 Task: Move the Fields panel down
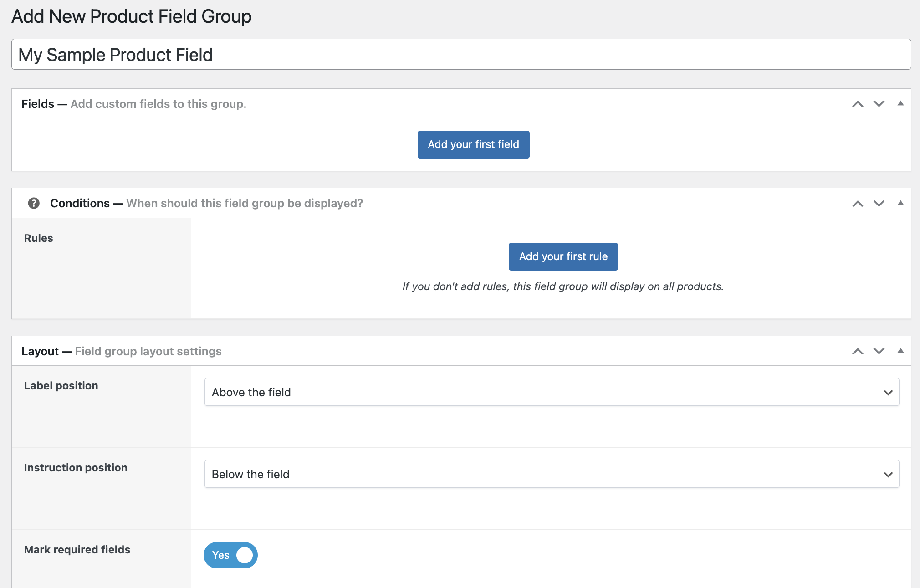(x=879, y=103)
